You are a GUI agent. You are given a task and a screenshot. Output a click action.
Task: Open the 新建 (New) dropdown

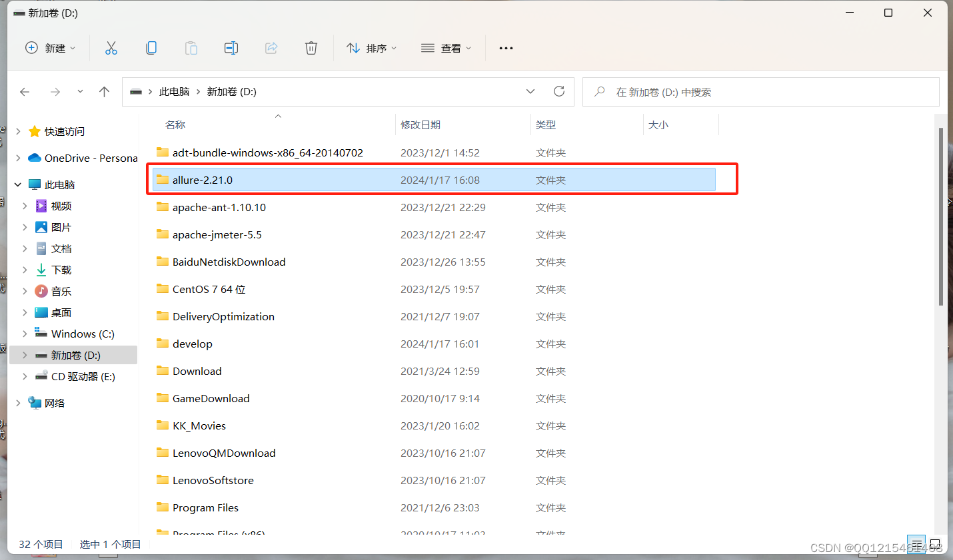51,48
